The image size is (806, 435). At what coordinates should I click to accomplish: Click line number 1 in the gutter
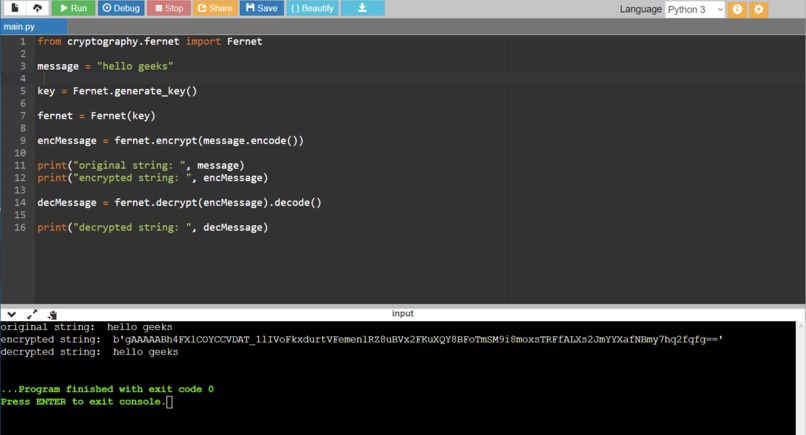point(22,41)
